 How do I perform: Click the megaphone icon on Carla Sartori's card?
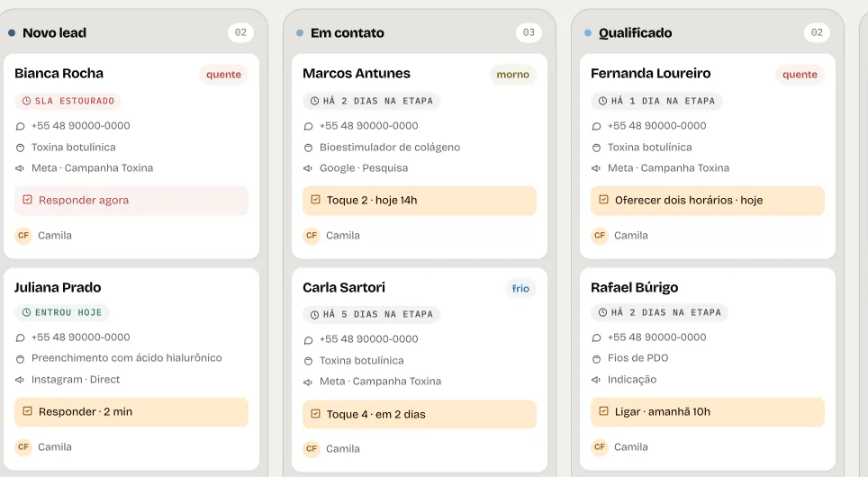click(x=308, y=382)
